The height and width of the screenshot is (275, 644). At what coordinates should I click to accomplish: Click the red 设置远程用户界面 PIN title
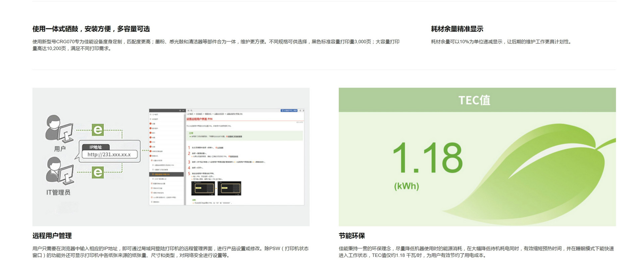click(200, 119)
